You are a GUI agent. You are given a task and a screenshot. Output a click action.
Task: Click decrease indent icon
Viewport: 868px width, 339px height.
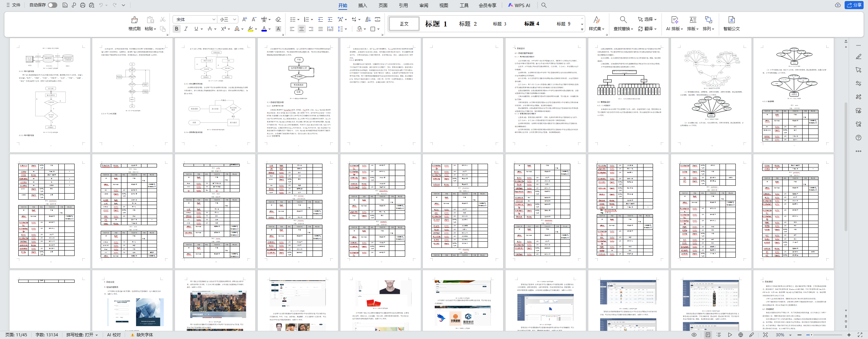320,19
